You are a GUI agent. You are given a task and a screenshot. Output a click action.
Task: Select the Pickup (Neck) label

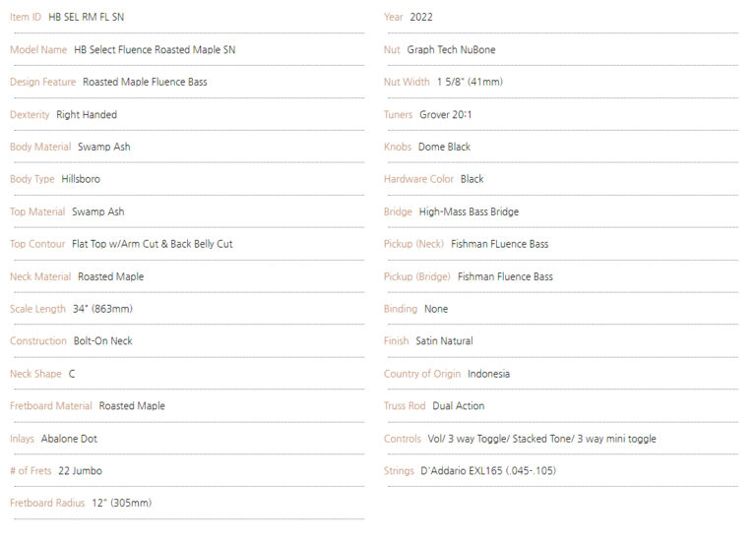point(413,244)
